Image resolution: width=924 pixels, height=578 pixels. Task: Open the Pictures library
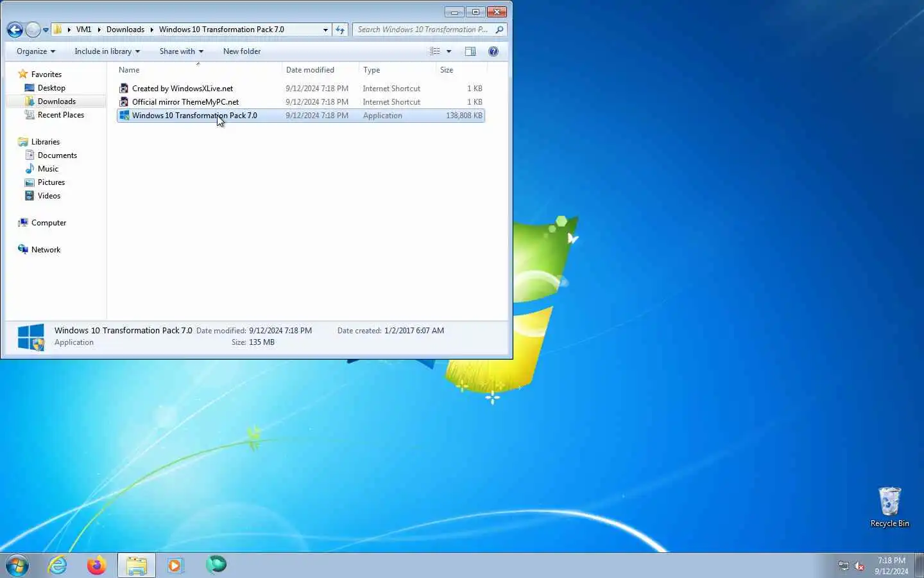[51, 182]
